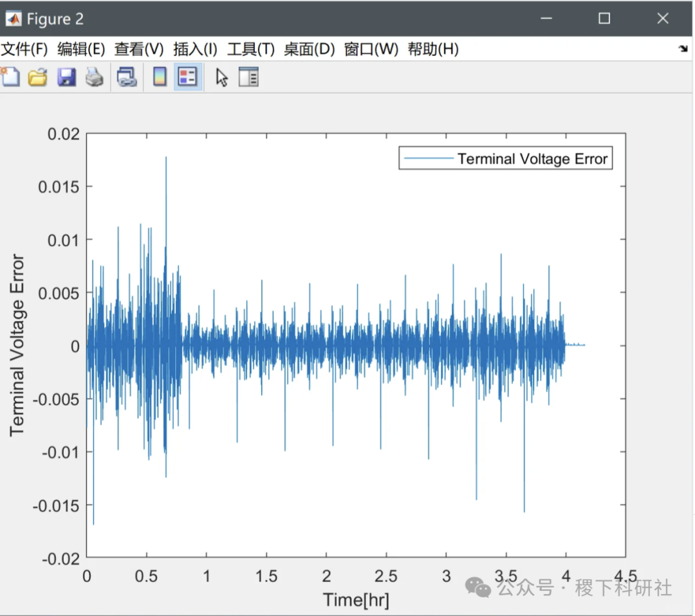The image size is (695, 616).
Task: Click the Figure 2 title text
Action: click(x=55, y=19)
